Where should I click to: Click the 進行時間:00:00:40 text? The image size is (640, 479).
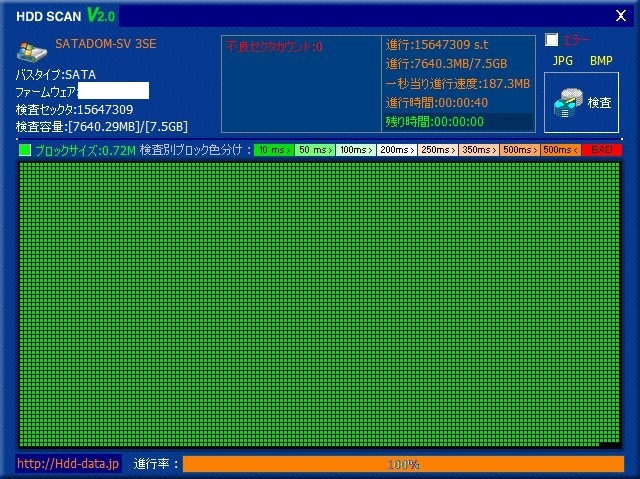pos(437,102)
